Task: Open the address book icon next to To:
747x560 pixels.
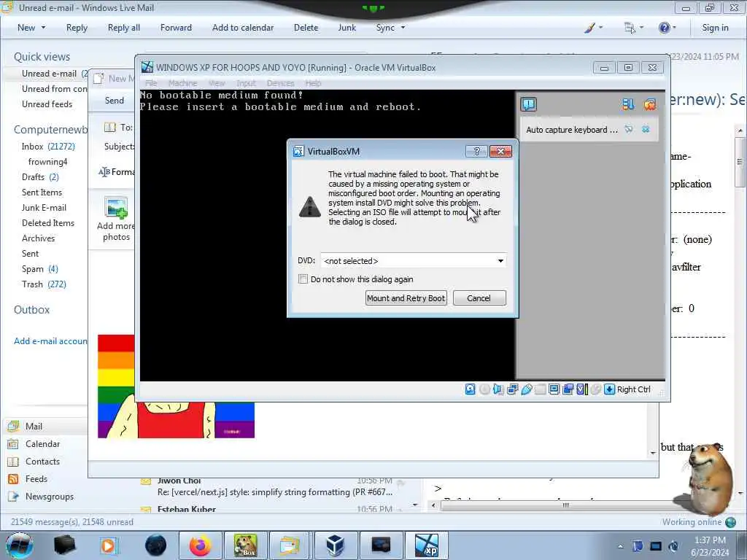Action: click(109, 127)
